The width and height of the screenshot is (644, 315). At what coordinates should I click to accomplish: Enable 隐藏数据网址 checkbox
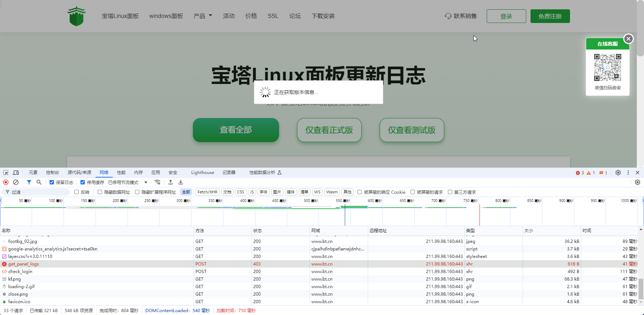tap(100, 192)
